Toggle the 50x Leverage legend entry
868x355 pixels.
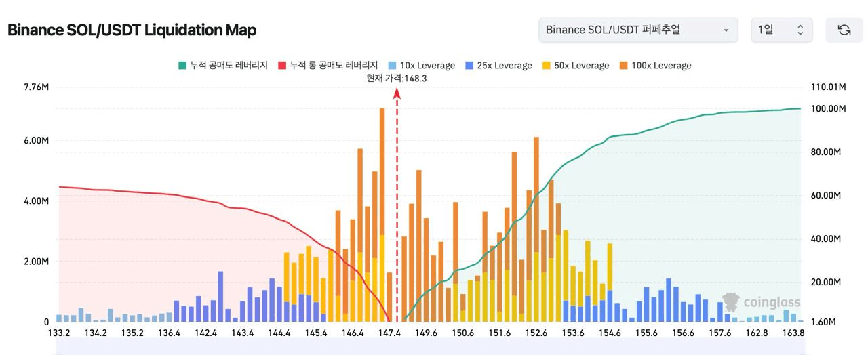tap(576, 66)
